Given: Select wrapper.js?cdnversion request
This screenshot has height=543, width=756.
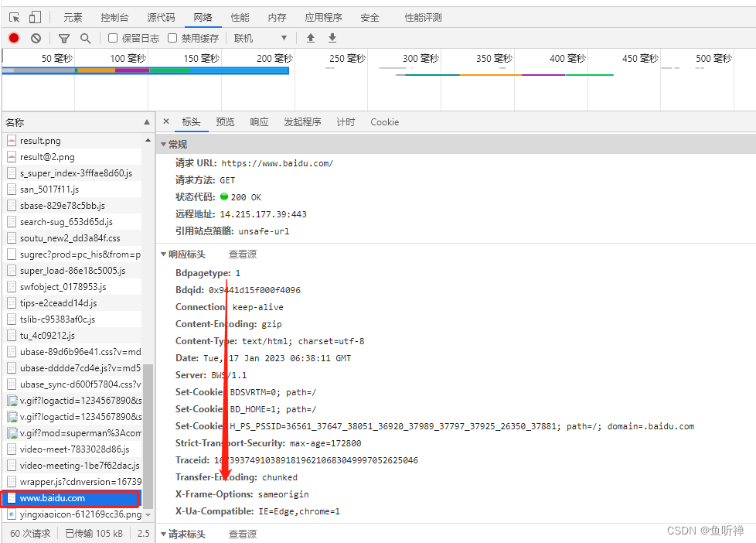Looking at the screenshot, I should coord(73,482).
